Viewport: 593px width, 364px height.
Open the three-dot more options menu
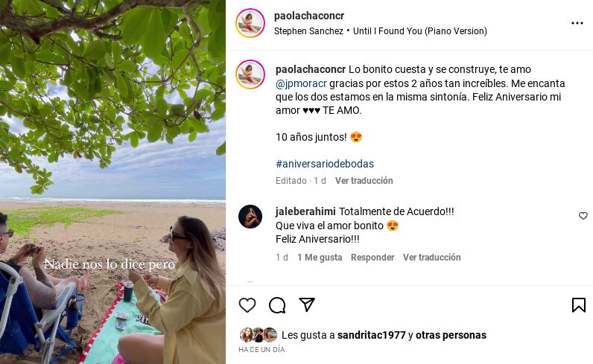577,23
